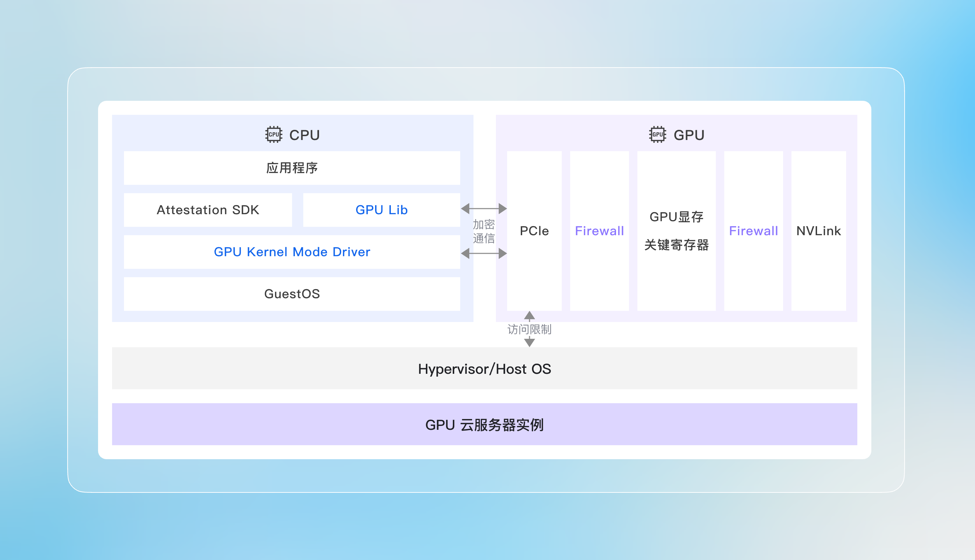This screenshot has width=975, height=560.
Task: Select the NVLink column
Action: point(818,231)
